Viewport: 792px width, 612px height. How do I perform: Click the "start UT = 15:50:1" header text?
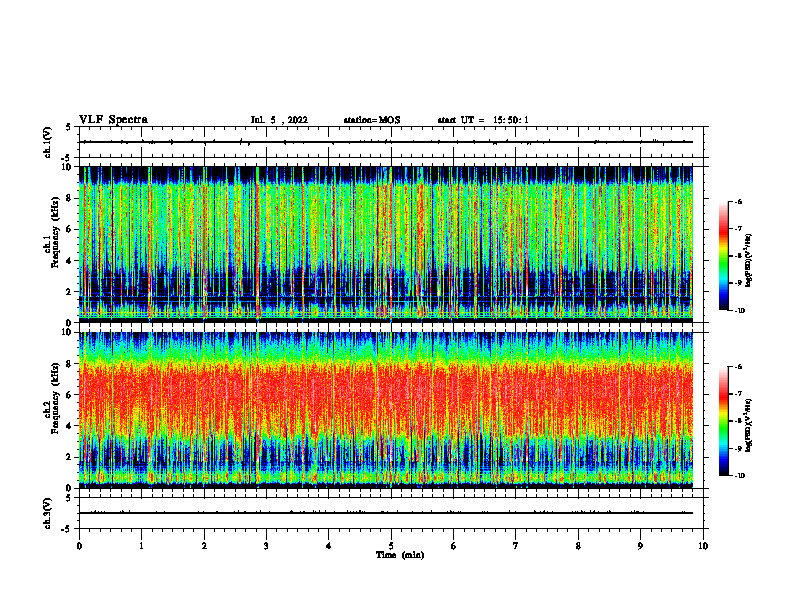click(483, 120)
